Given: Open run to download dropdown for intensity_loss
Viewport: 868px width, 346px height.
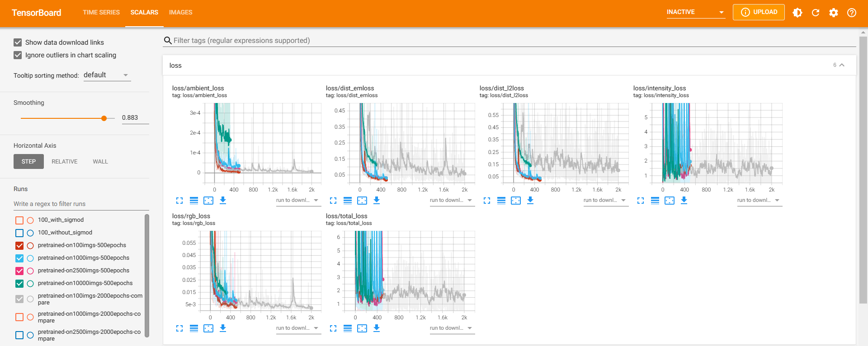Looking at the screenshot, I should tap(759, 200).
